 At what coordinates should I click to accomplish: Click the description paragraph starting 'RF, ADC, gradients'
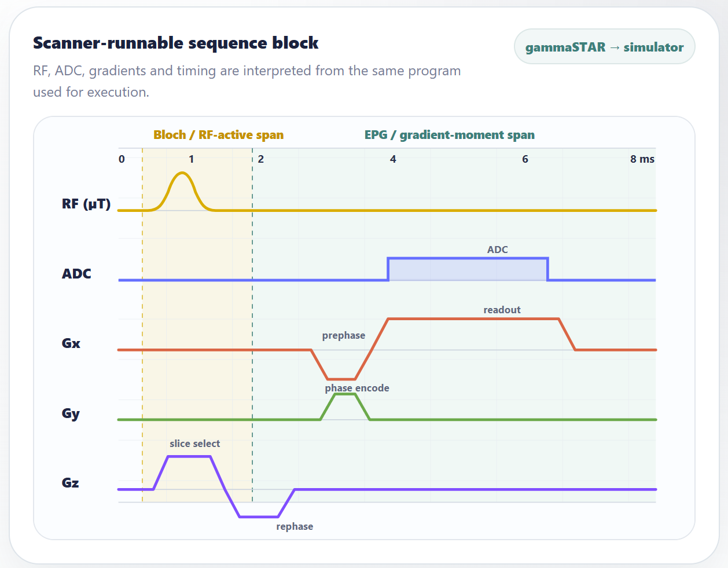(x=247, y=81)
